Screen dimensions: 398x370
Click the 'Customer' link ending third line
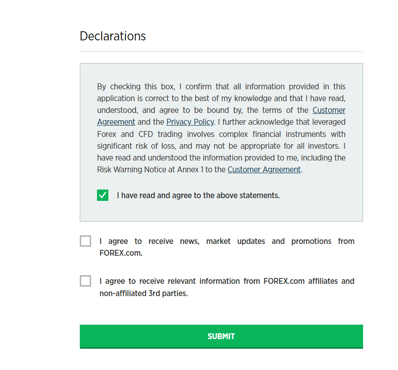click(329, 110)
